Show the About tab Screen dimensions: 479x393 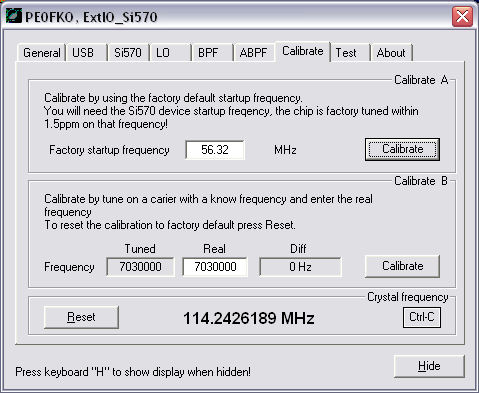391,53
